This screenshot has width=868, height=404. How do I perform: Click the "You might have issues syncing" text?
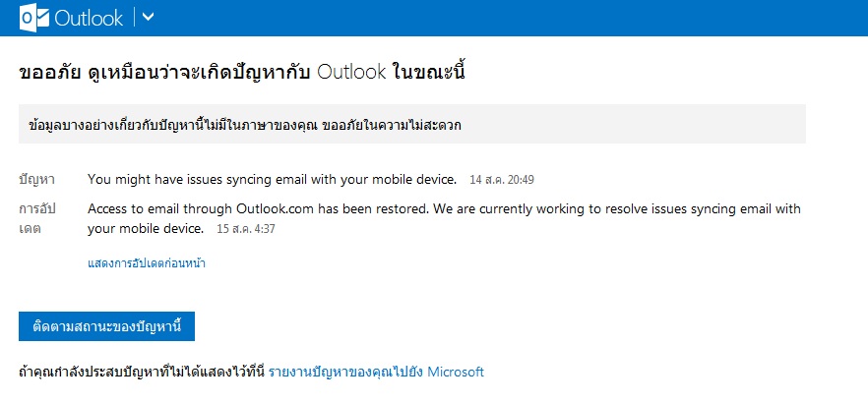(272, 180)
